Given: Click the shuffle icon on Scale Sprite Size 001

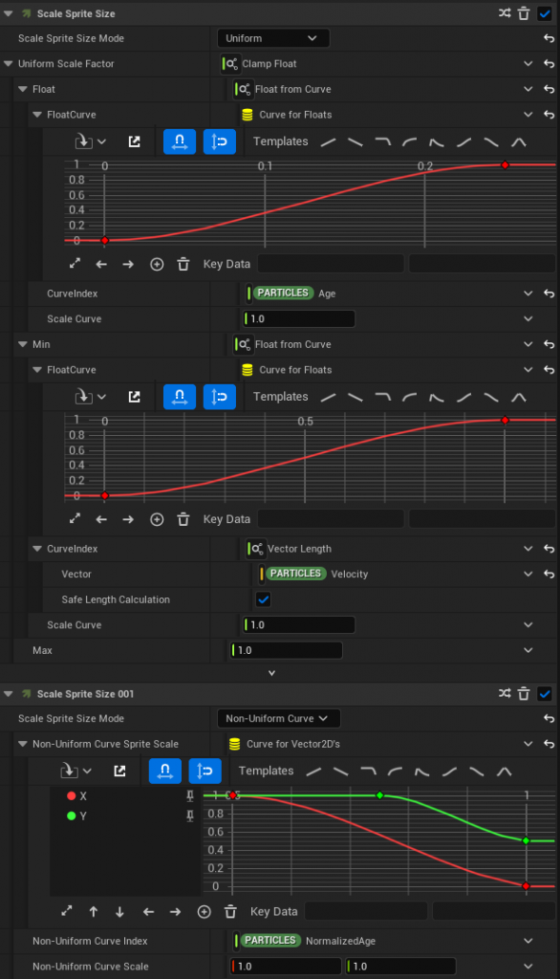Looking at the screenshot, I should (505, 693).
